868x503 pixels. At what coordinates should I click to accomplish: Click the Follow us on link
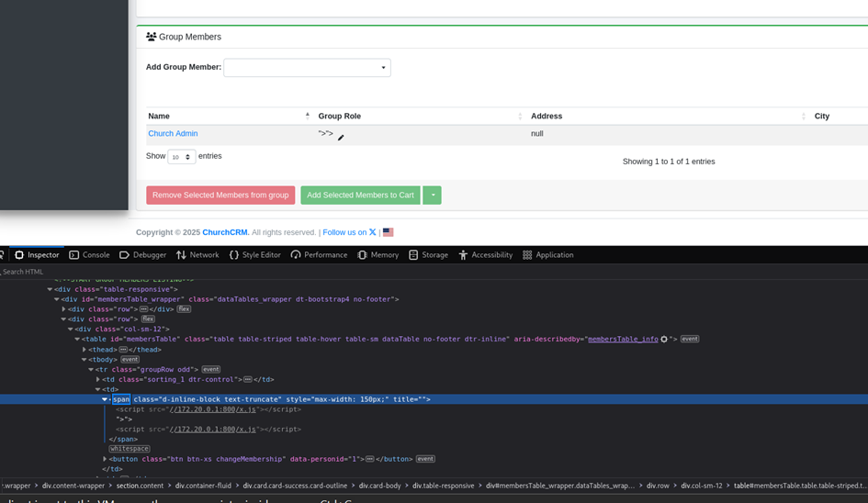344,232
